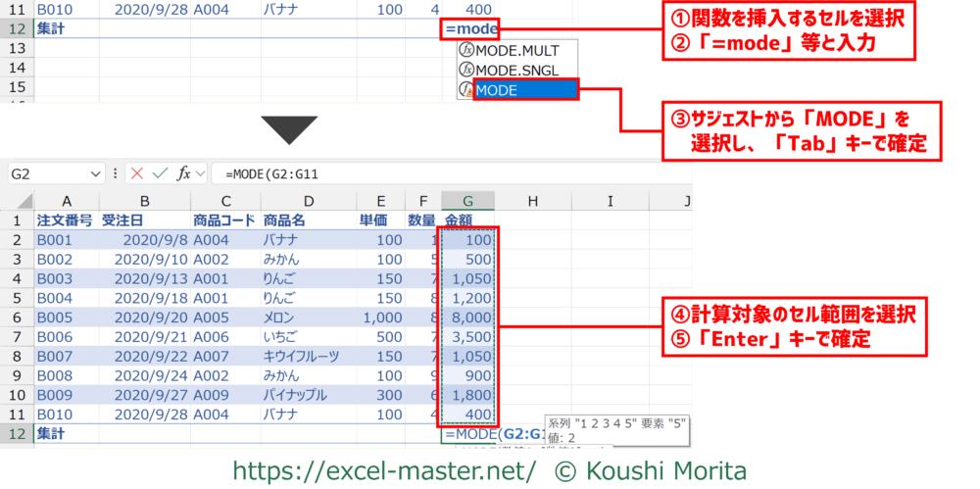Click the function icon beside MODE.MULT
The height and width of the screenshot is (489, 980).
(466, 48)
